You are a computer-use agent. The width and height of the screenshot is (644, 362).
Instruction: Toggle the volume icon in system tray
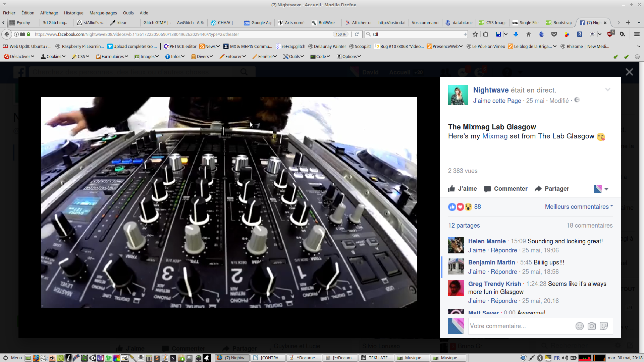coord(565,358)
